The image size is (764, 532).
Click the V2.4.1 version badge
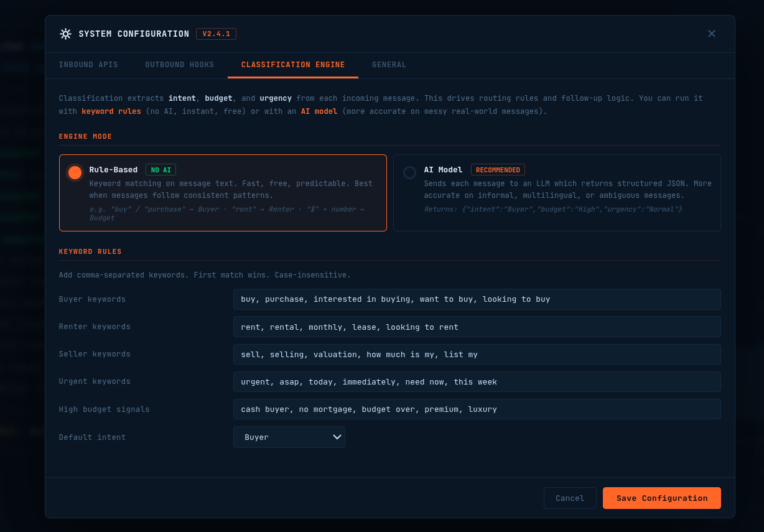pos(216,34)
